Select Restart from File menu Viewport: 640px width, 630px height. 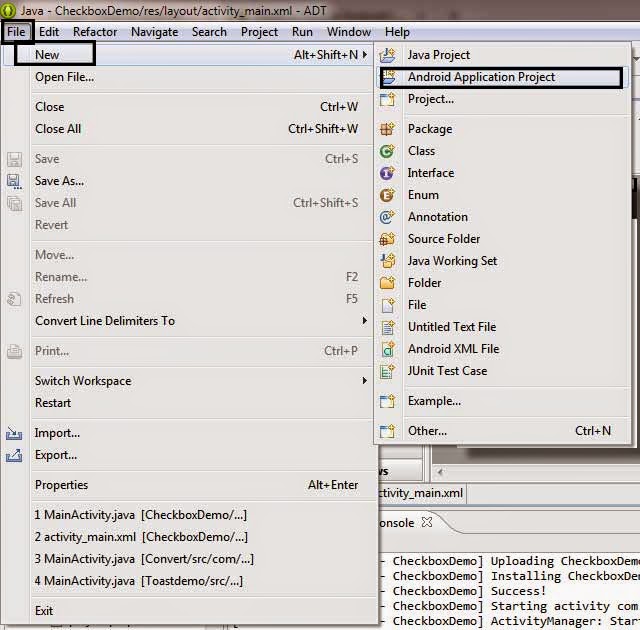pyautogui.click(x=188, y=403)
